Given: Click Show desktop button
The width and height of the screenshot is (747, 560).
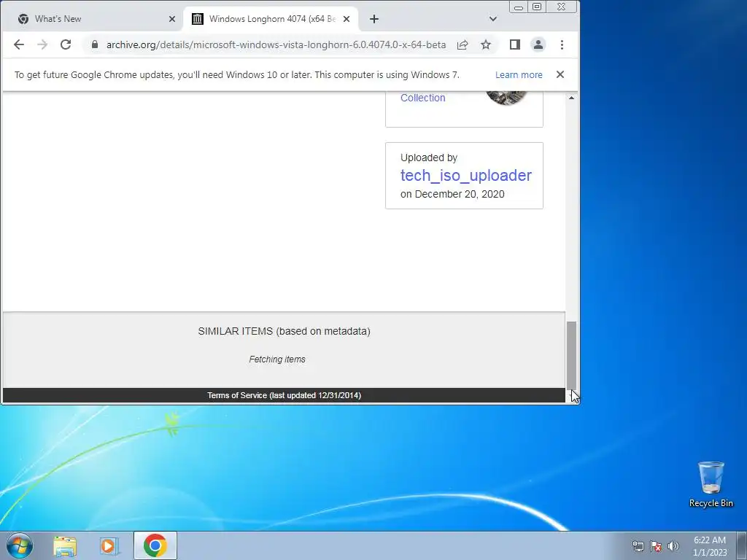Looking at the screenshot, I should click(741, 545).
